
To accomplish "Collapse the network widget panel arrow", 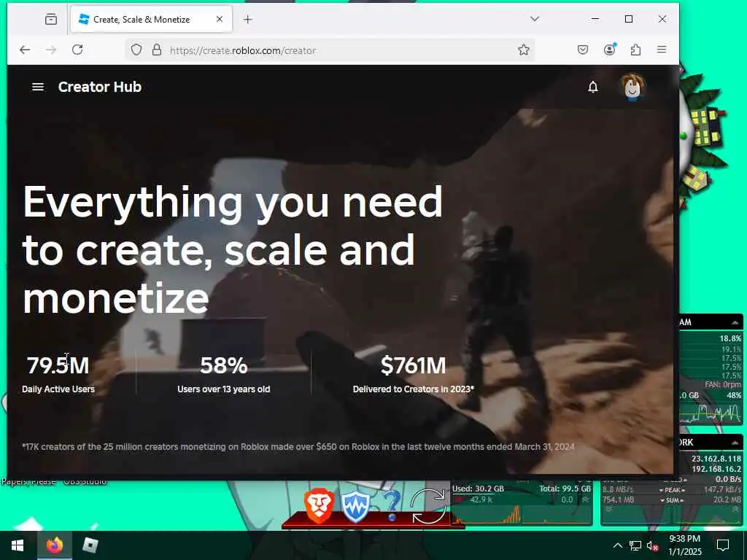I will pyautogui.click(x=735, y=443).
